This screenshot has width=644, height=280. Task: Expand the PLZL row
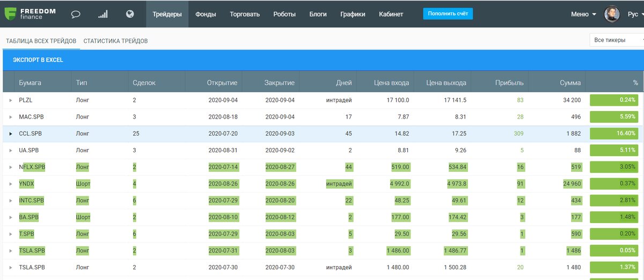tap(11, 100)
